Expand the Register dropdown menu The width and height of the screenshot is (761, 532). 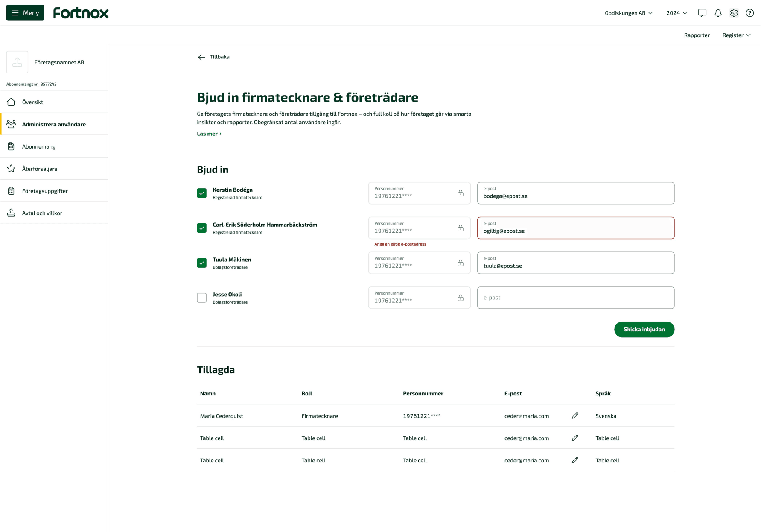(736, 35)
